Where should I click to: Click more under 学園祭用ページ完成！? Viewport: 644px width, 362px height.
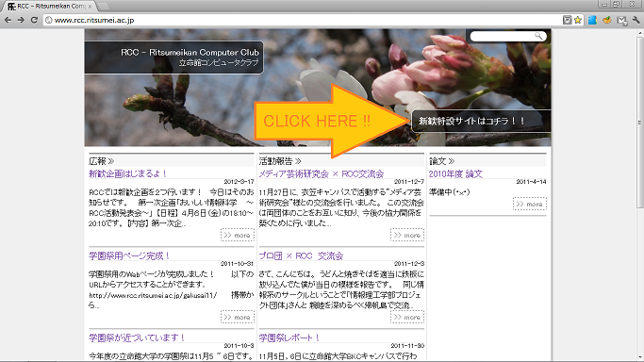coord(238,318)
